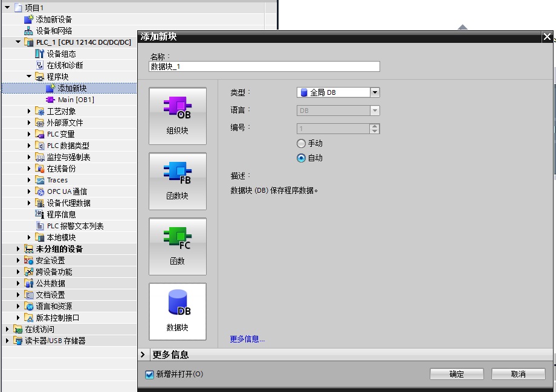Open 在线和诊断 diagnostics icon

(40, 65)
